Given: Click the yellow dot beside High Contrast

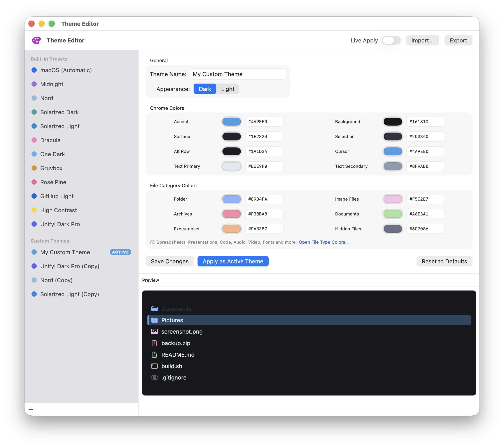Looking at the screenshot, I should tap(34, 210).
